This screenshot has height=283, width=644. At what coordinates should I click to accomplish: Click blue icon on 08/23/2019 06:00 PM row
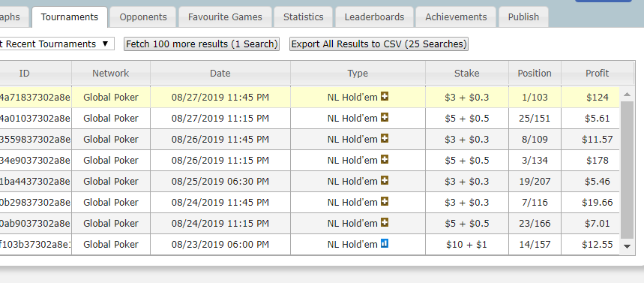point(385,243)
